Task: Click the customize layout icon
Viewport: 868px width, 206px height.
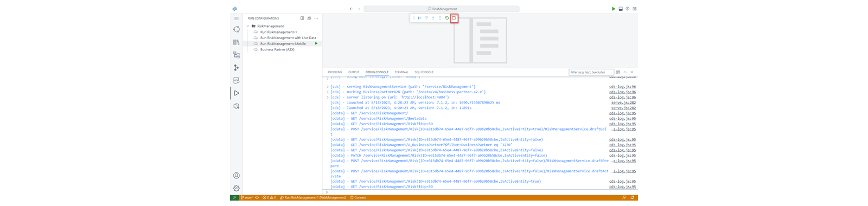Action: pyautogui.click(x=635, y=9)
